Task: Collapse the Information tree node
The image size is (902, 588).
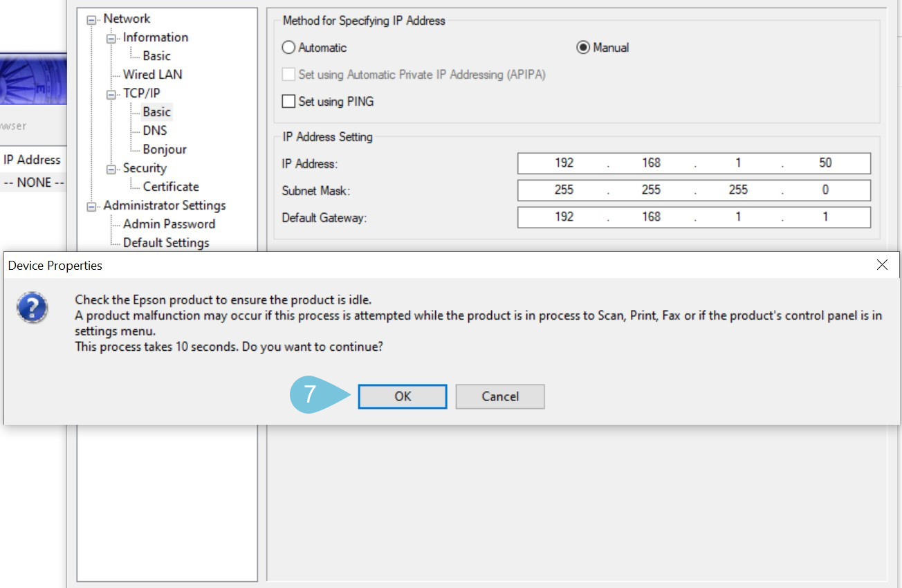Action: tap(111, 39)
